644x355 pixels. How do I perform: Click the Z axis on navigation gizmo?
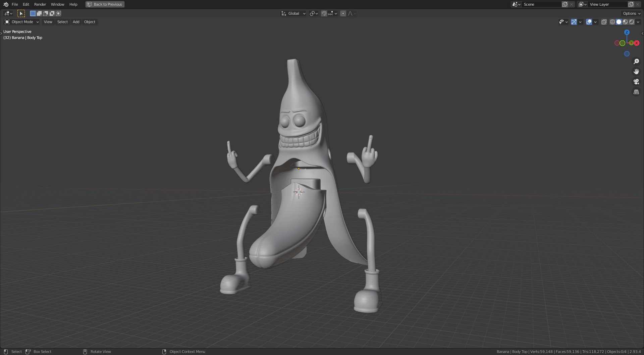(x=627, y=32)
